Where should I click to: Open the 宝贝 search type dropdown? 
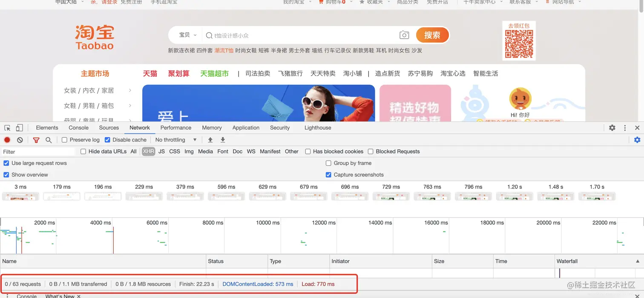[x=188, y=35]
